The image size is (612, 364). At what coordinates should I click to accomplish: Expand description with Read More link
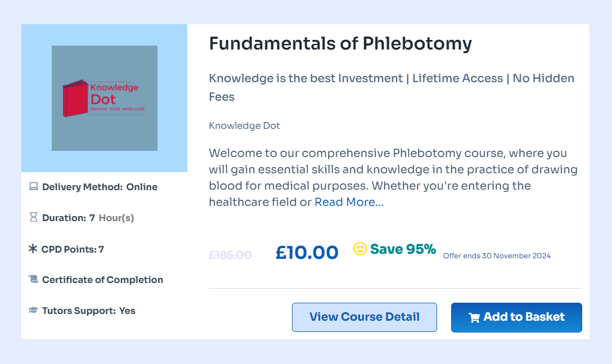pyautogui.click(x=349, y=202)
